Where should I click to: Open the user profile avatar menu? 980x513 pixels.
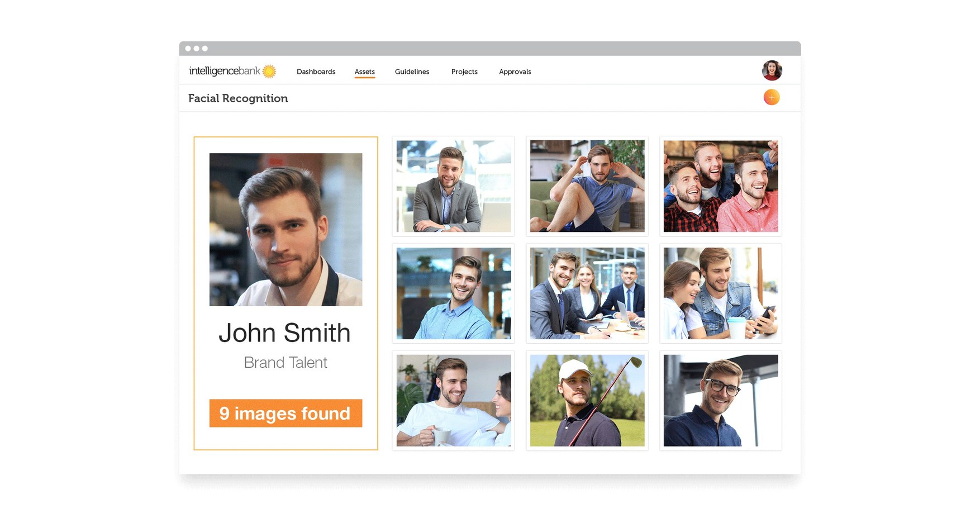772,70
